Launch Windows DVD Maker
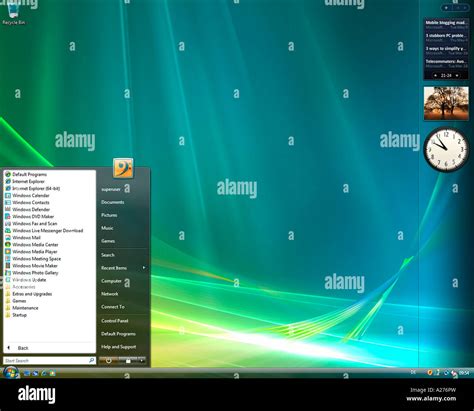The image size is (474, 411). tap(30, 216)
